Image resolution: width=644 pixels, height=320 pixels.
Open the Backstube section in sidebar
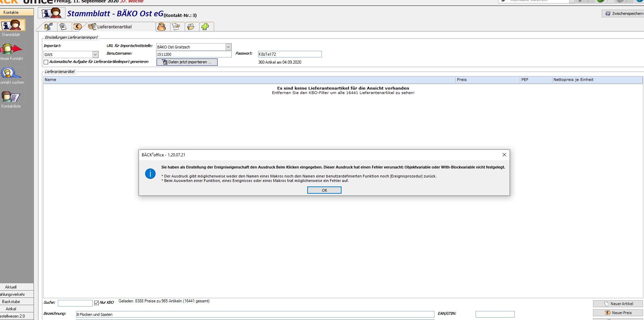coord(11,302)
